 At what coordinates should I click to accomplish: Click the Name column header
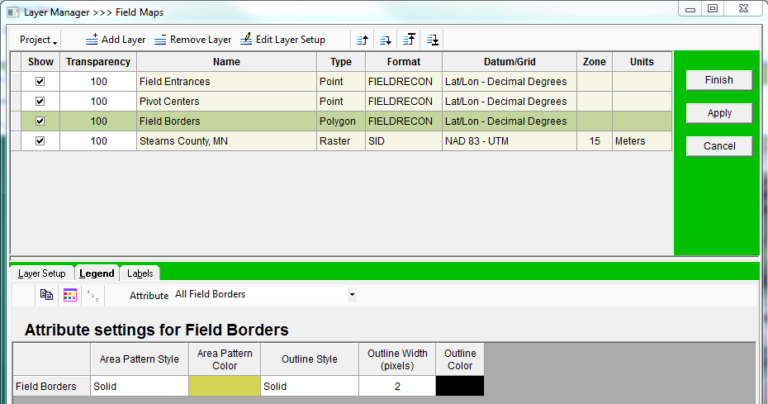226,62
